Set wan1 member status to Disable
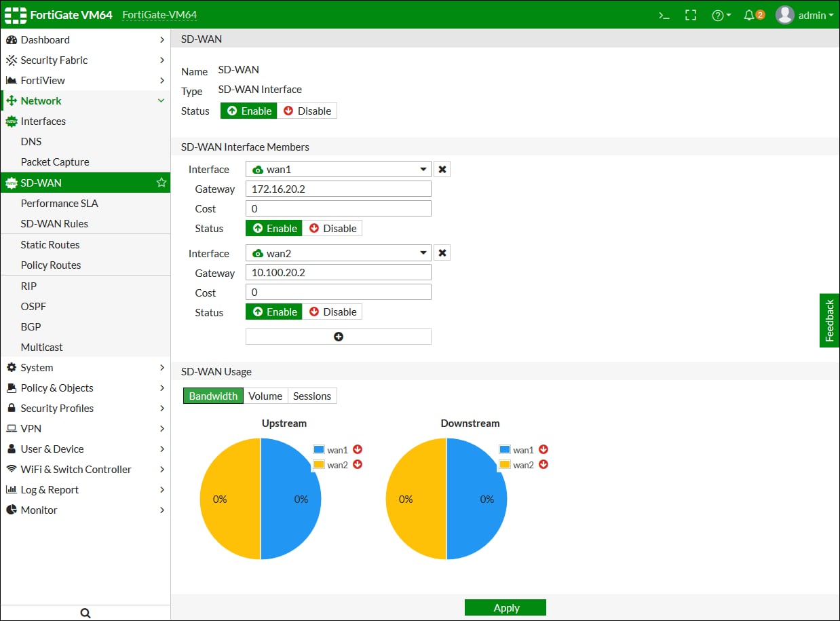Viewport: 840px width, 621px height. [x=332, y=229]
